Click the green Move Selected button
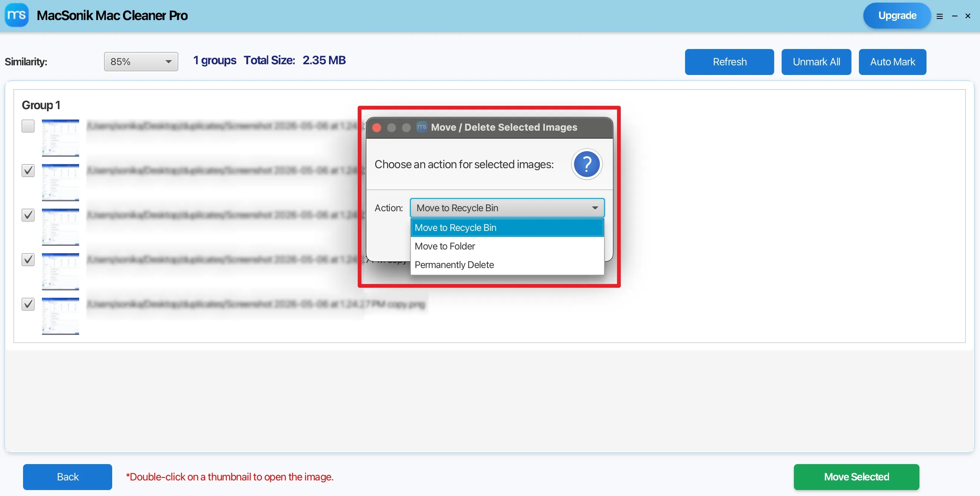 tap(856, 477)
